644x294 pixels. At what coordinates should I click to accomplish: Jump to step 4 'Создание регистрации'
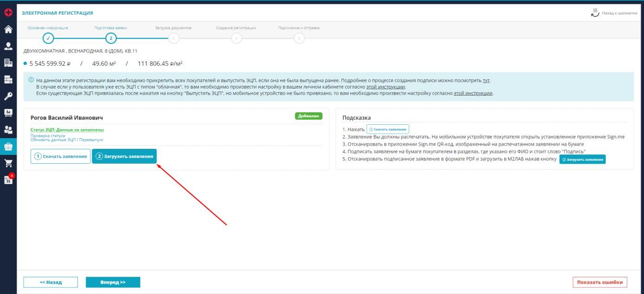pos(236,38)
